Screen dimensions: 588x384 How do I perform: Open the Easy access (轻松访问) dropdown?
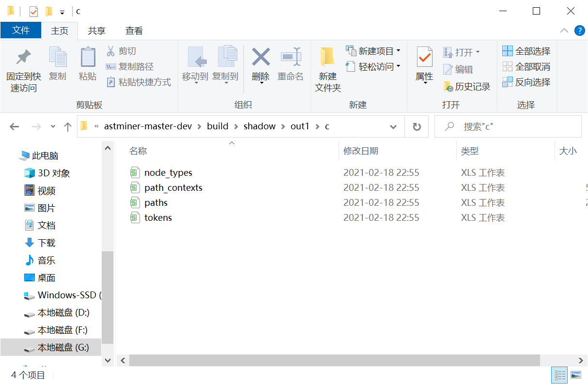click(373, 66)
